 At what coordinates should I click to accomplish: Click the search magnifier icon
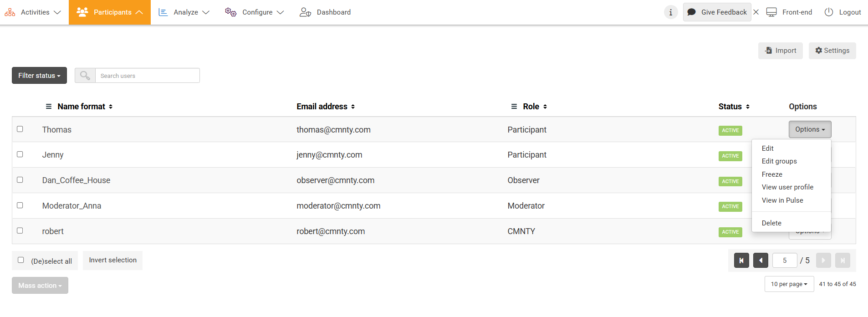pyautogui.click(x=85, y=76)
